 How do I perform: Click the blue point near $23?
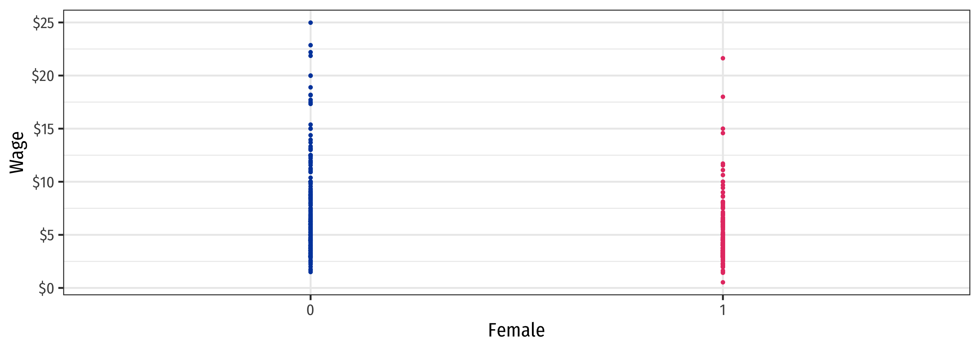pyautogui.click(x=310, y=45)
